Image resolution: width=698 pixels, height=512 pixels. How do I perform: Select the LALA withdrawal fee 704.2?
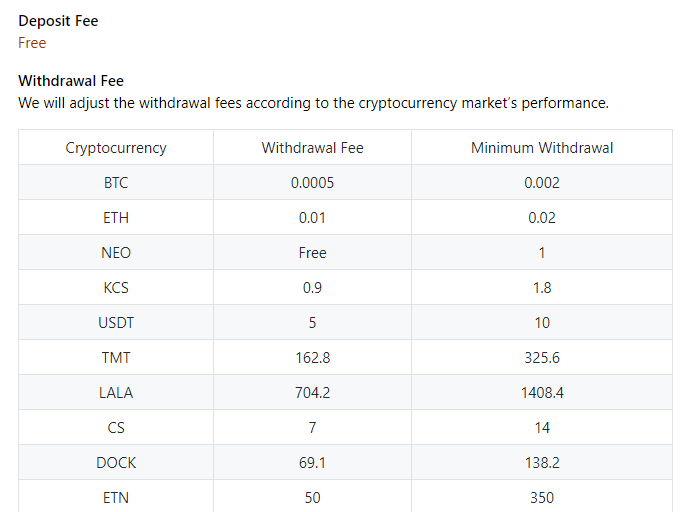312,393
